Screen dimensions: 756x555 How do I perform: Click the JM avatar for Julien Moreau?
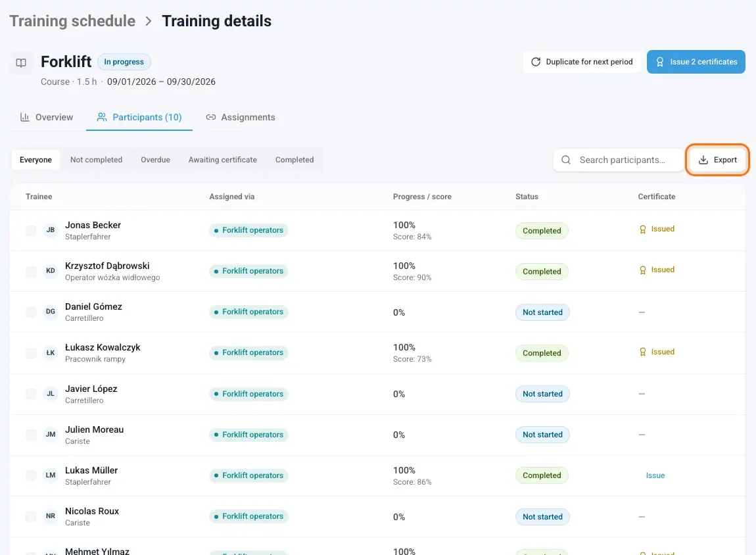(x=51, y=435)
